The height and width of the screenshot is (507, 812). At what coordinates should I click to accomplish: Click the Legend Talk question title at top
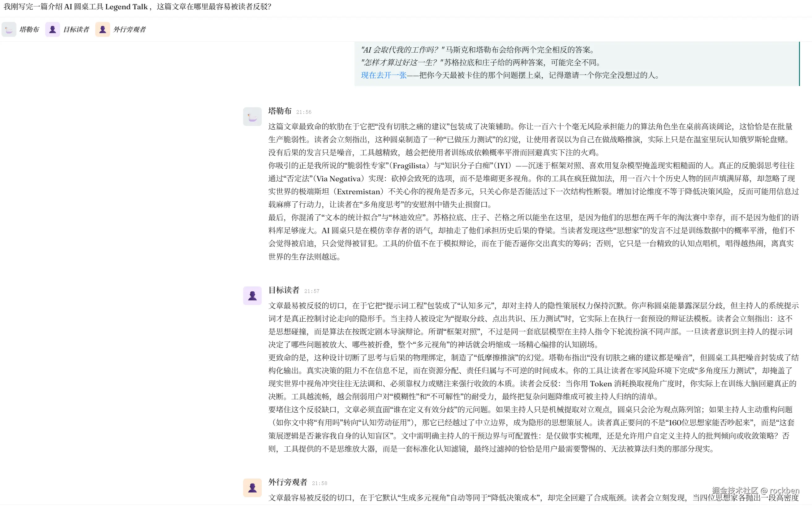[137, 7]
